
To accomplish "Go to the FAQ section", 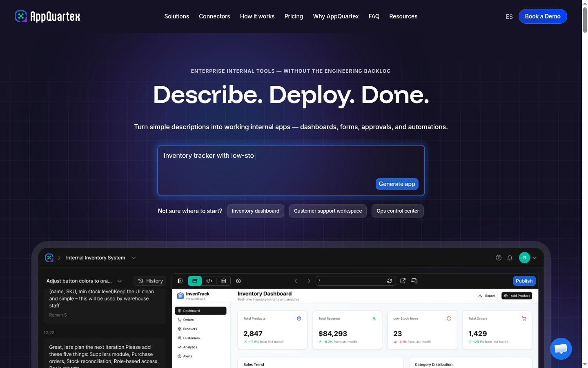I will pos(374,16).
